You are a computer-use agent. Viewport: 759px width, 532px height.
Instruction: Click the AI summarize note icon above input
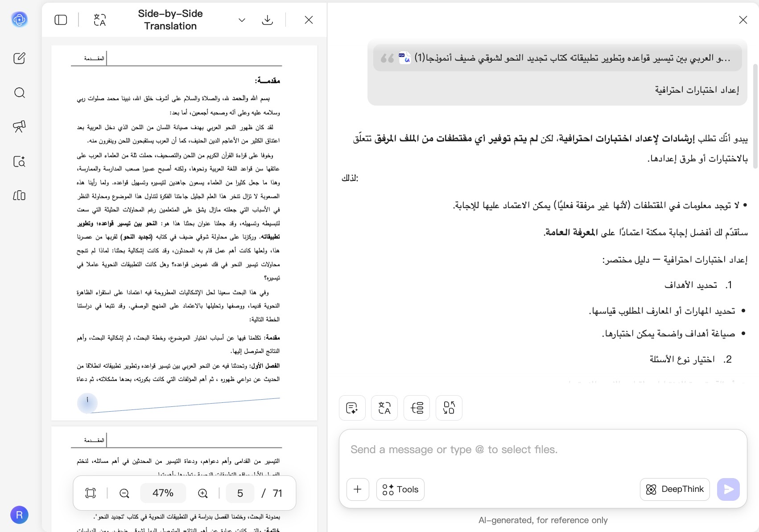click(352, 408)
